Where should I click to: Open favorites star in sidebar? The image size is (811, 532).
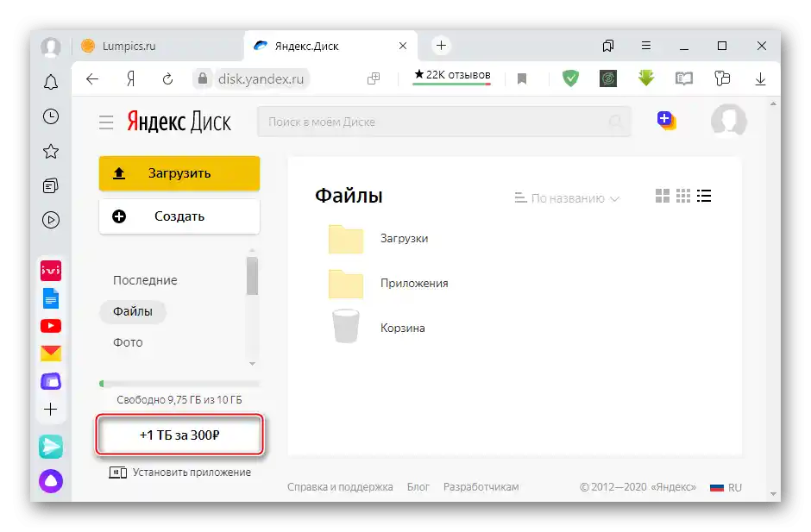coord(51,152)
